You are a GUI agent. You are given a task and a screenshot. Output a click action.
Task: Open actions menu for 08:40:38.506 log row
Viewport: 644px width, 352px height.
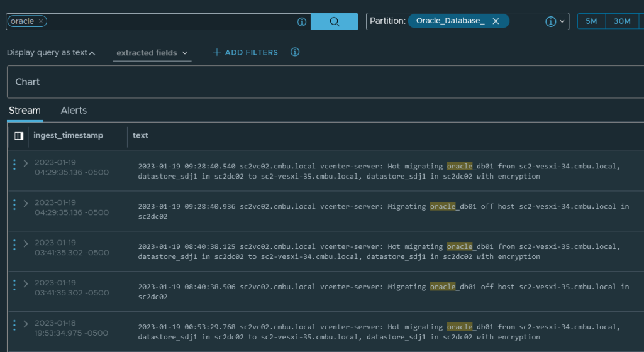click(x=14, y=285)
